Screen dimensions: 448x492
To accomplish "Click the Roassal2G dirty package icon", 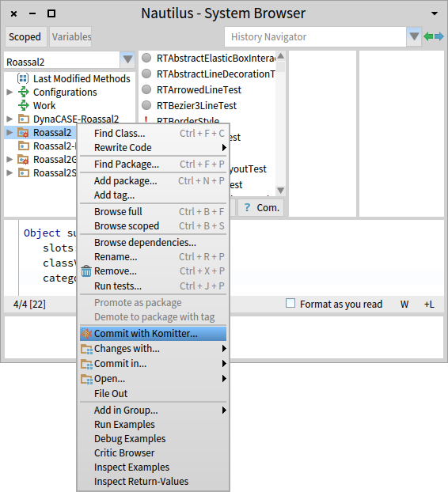I will click(x=23, y=160).
